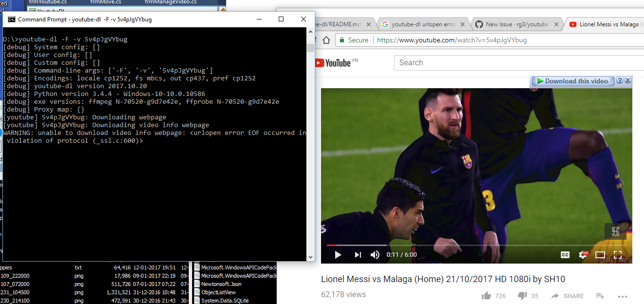Select the browser address bar URL

[x=452, y=40]
